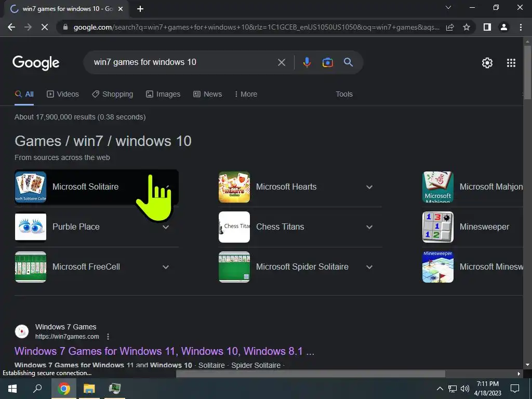This screenshot has width=532, height=399.
Task: Open the Windows Start menu
Action: pos(12,389)
